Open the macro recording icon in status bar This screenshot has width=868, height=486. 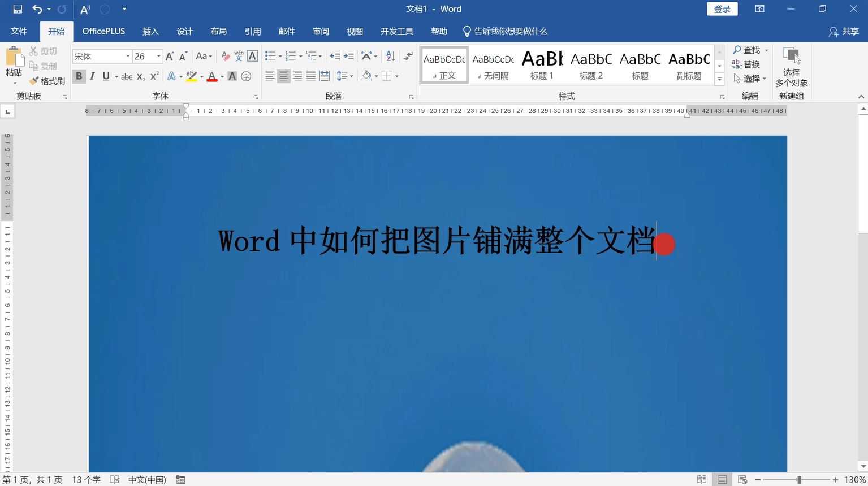pyautogui.click(x=180, y=480)
